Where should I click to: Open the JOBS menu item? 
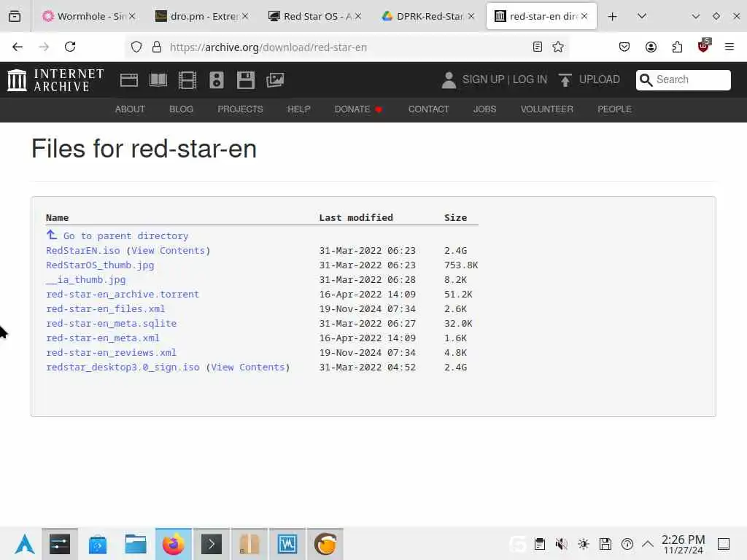[484, 109]
